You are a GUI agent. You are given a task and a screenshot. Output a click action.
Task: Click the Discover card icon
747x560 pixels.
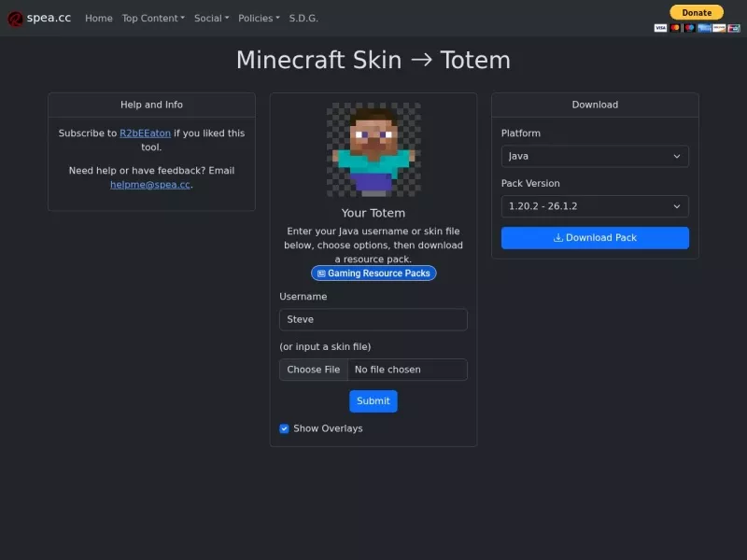719,28
